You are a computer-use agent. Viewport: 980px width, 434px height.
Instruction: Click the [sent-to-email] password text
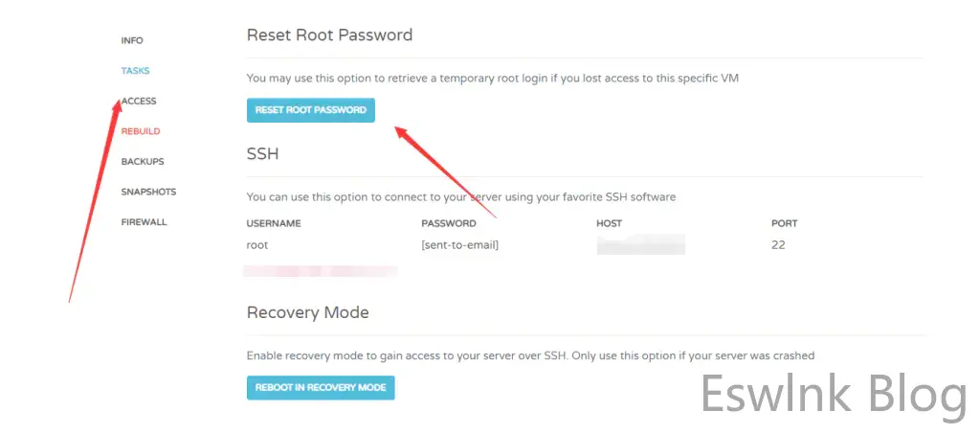(x=460, y=245)
